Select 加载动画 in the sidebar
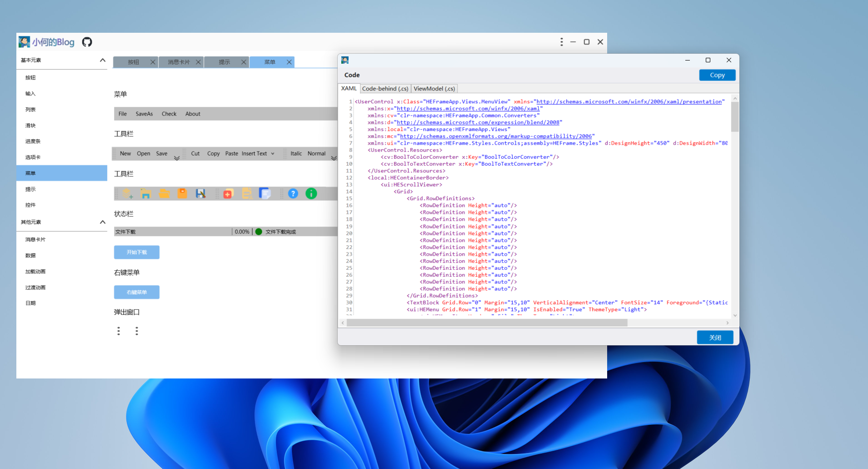 (x=62, y=272)
